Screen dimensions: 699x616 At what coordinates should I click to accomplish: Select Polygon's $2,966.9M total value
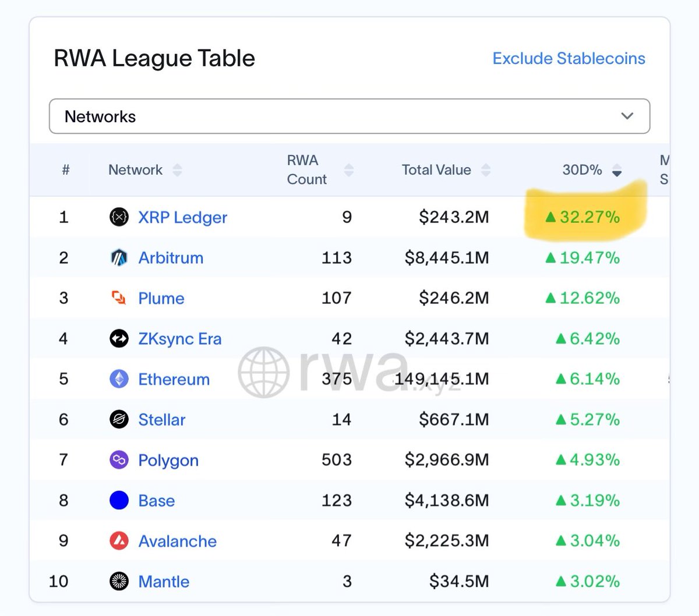[x=447, y=460]
